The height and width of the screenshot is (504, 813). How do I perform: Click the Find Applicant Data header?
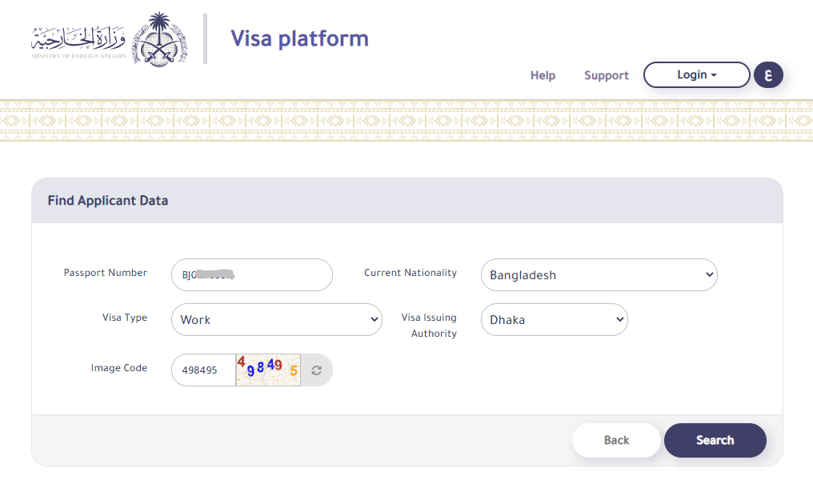[107, 200]
